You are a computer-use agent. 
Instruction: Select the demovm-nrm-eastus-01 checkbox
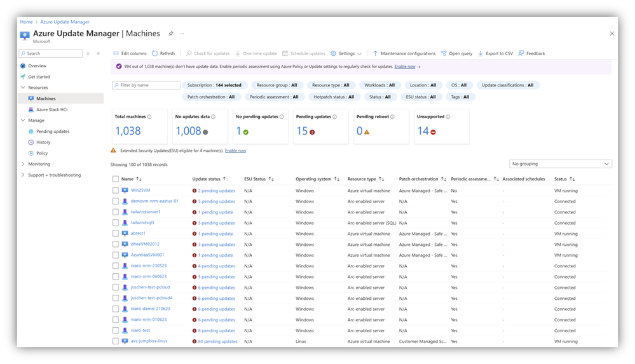[116, 201]
